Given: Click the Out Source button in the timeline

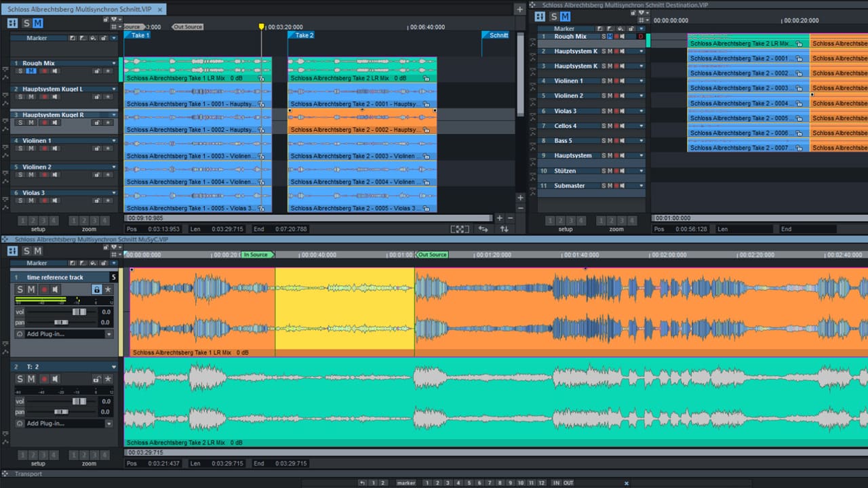Looking at the screenshot, I should (432, 255).
